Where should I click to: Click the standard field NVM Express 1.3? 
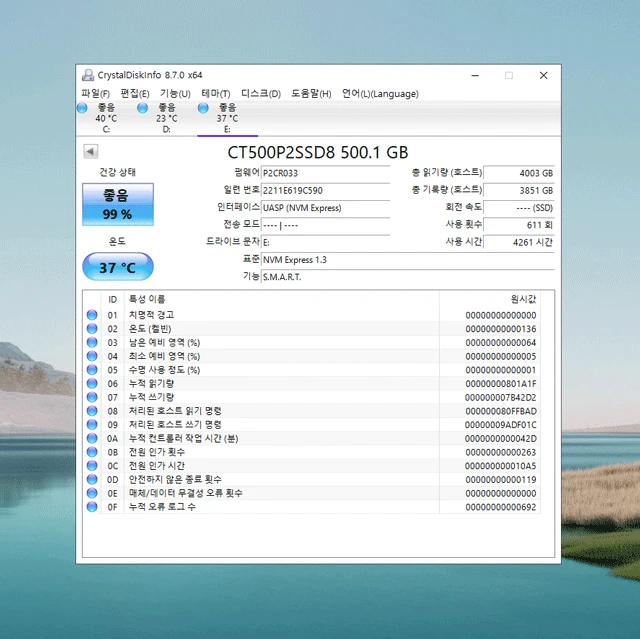408,260
